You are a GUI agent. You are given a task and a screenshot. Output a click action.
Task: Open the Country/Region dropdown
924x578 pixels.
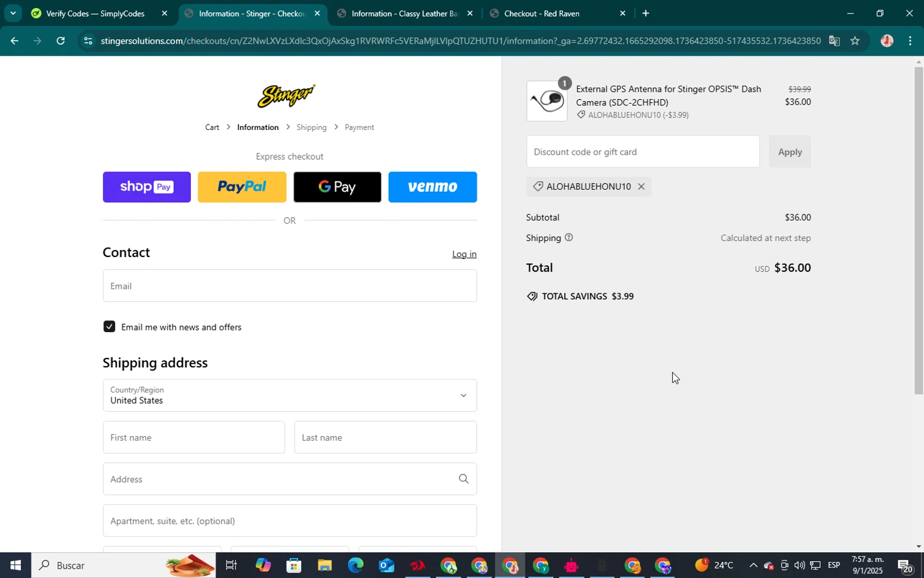point(290,396)
